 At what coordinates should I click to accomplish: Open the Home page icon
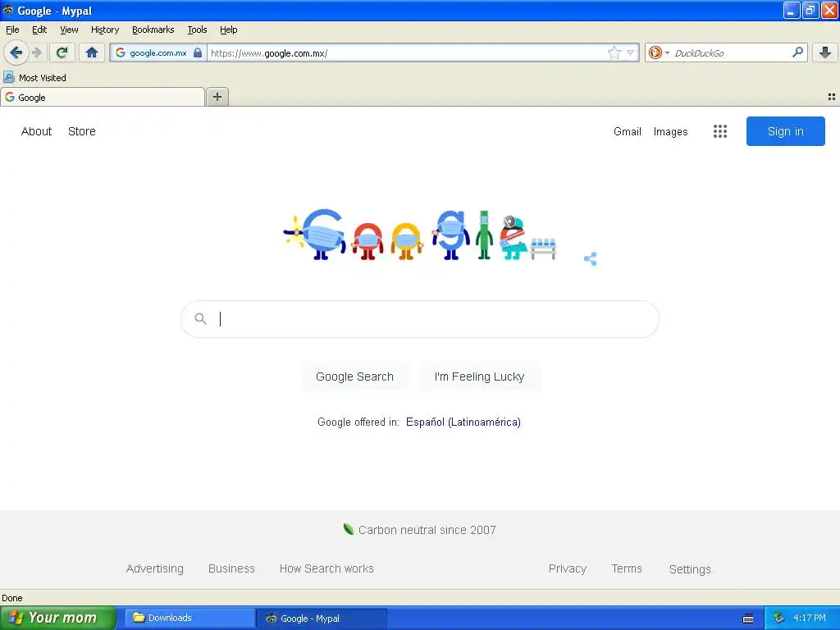pos(92,52)
